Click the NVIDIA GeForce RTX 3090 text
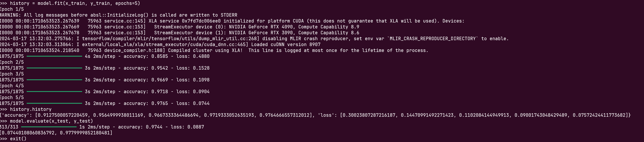The image size is (644, 142). click(x=261, y=33)
